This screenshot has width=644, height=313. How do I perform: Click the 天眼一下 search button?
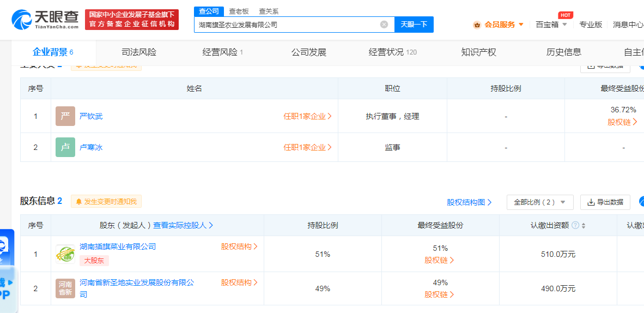pyautogui.click(x=414, y=25)
